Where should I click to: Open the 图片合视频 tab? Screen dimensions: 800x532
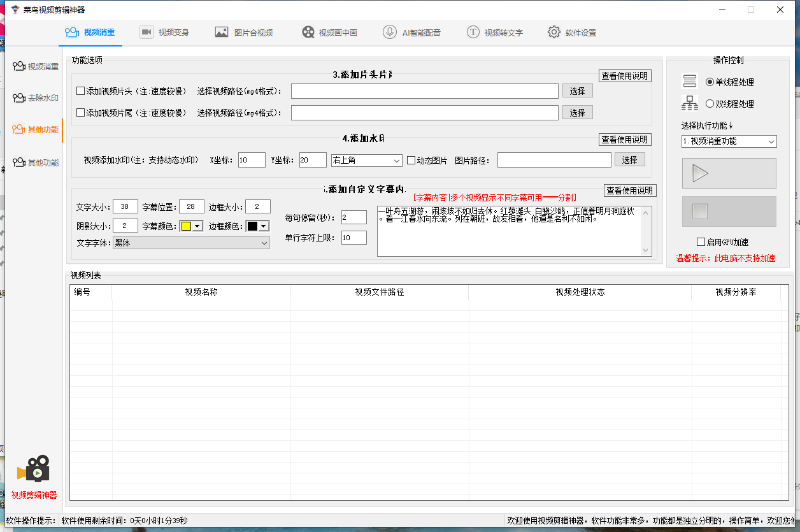click(244, 32)
